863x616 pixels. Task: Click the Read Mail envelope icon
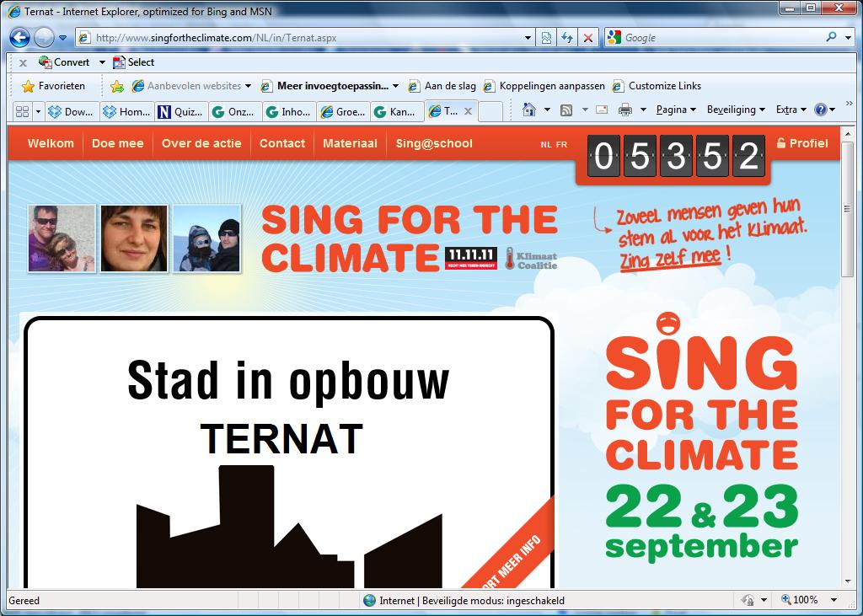(602, 110)
